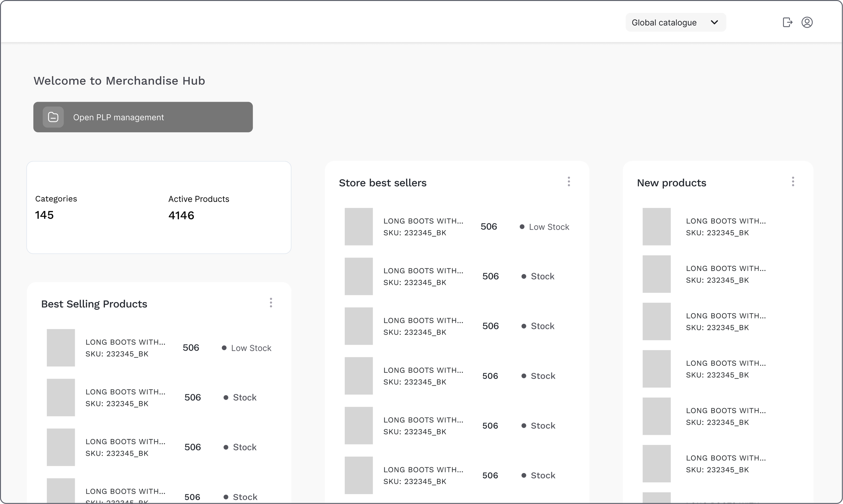Click Open PLP management button
Image resolution: width=843 pixels, height=504 pixels.
[143, 117]
